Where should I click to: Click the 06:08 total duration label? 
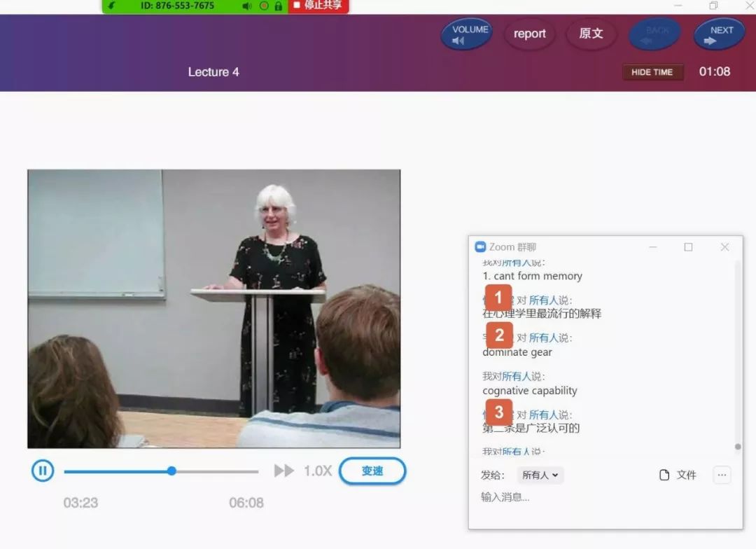click(246, 503)
